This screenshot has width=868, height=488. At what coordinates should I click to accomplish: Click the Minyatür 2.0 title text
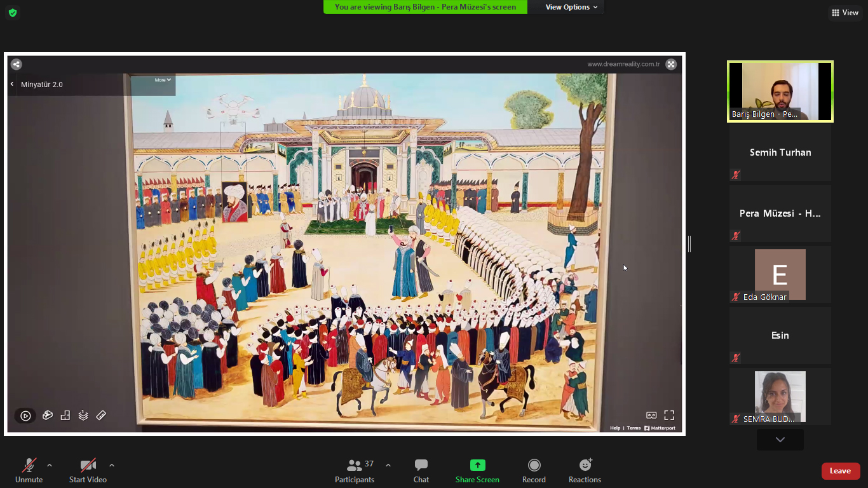pos(42,85)
